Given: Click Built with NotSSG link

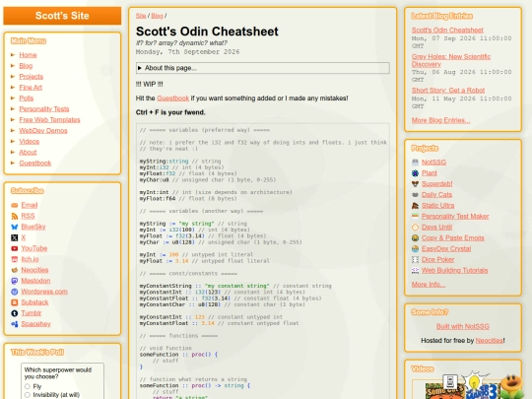Looking at the screenshot, I should point(463,326).
